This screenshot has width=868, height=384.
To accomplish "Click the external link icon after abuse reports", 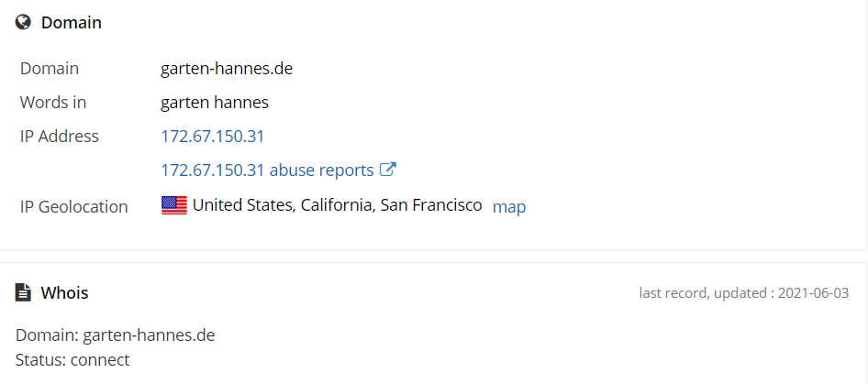I will click(388, 170).
